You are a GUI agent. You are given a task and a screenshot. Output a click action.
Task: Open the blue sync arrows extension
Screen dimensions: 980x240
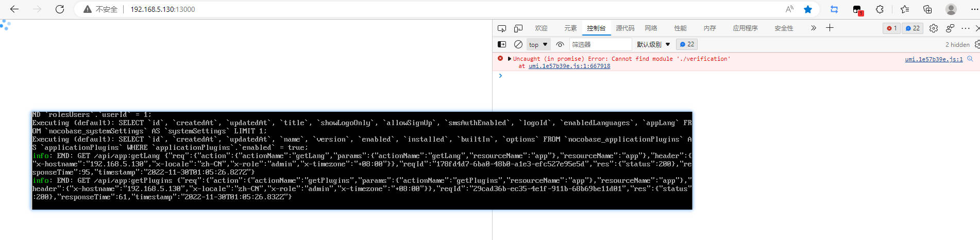pos(834,9)
